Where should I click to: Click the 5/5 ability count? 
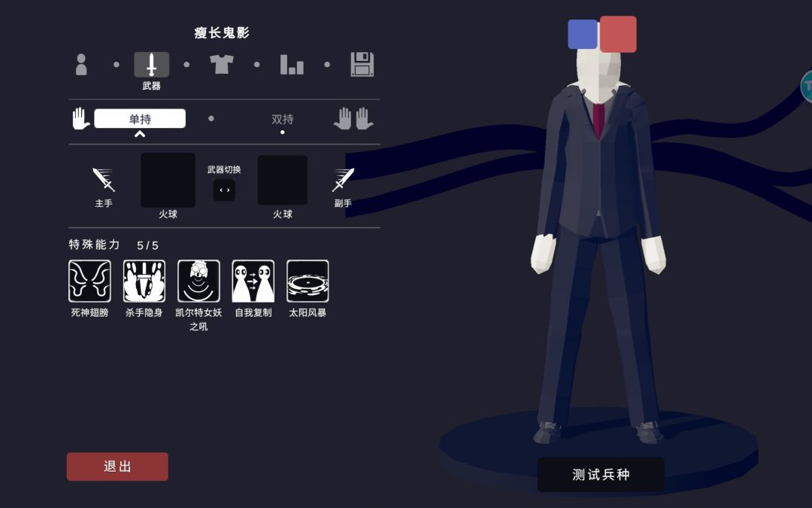click(147, 245)
